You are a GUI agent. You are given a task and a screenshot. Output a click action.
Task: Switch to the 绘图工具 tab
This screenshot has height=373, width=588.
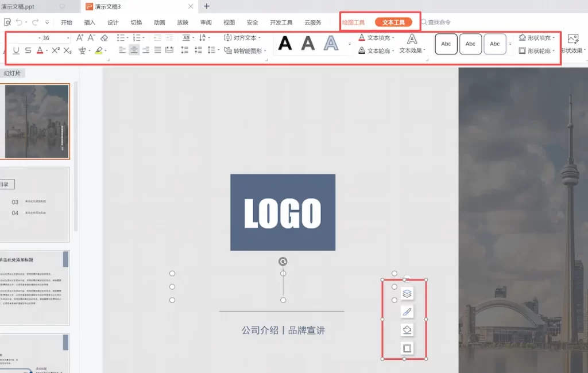(353, 22)
